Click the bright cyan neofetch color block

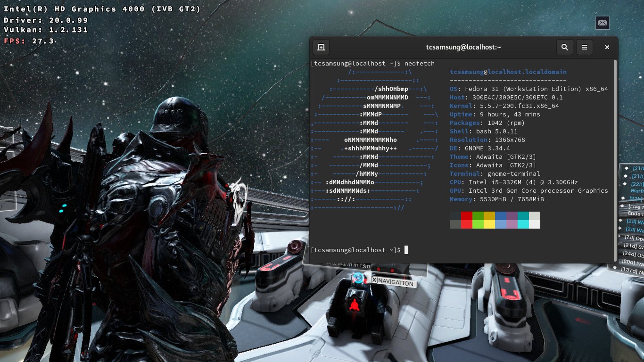coord(523,224)
